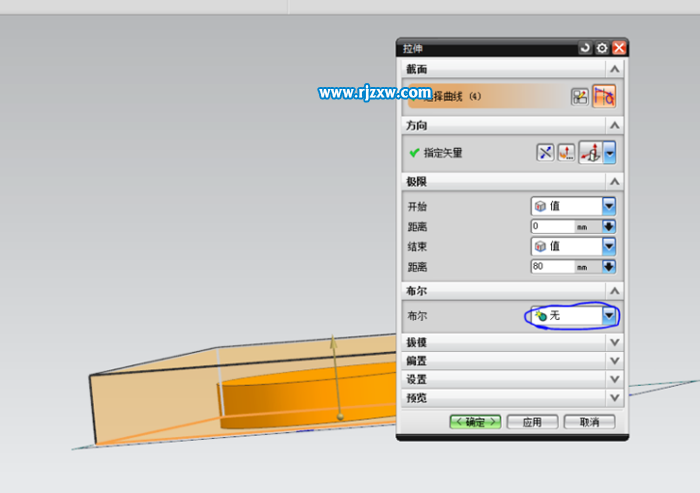Expand the 预览 section
The image size is (700, 493).
click(615, 398)
